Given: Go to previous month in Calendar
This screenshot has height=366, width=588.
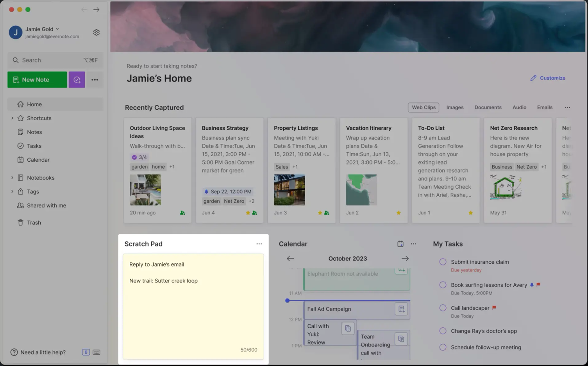Looking at the screenshot, I should click(290, 259).
